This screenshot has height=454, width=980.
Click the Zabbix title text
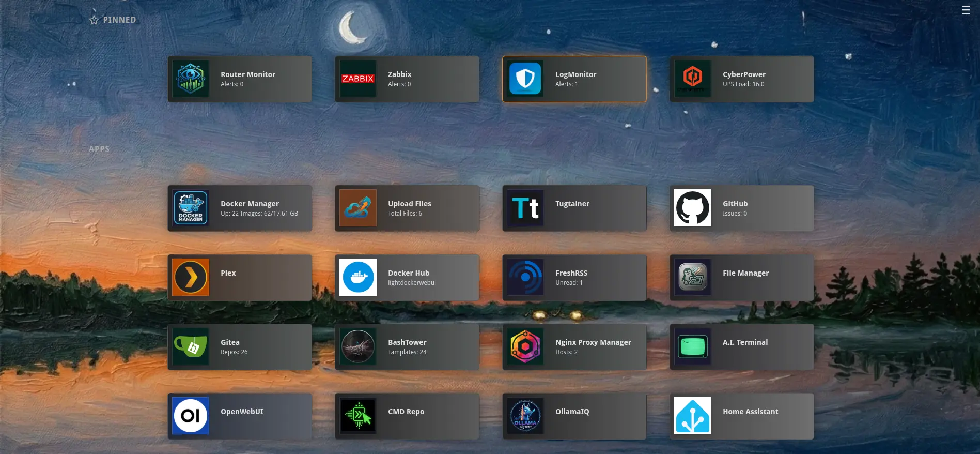[x=400, y=74]
